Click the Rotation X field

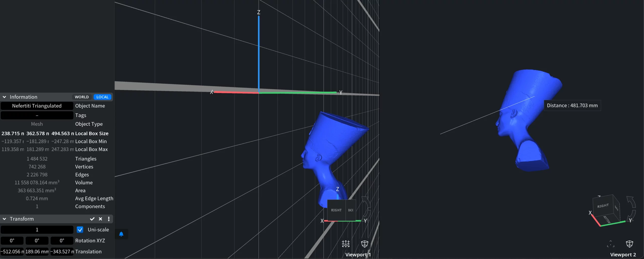tap(12, 241)
